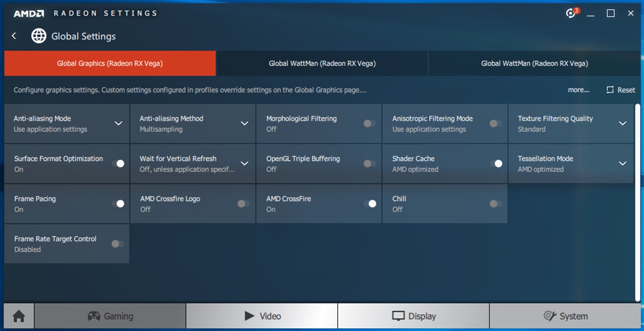Click more... to read the full description
The width and height of the screenshot is (644, 331).
pos(578,90)
